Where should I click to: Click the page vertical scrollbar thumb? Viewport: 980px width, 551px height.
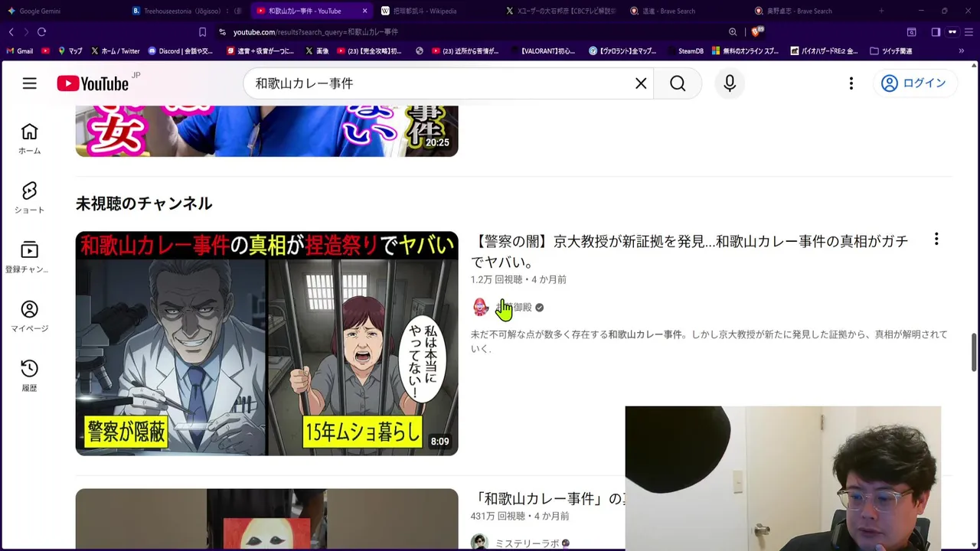point(975,351)
